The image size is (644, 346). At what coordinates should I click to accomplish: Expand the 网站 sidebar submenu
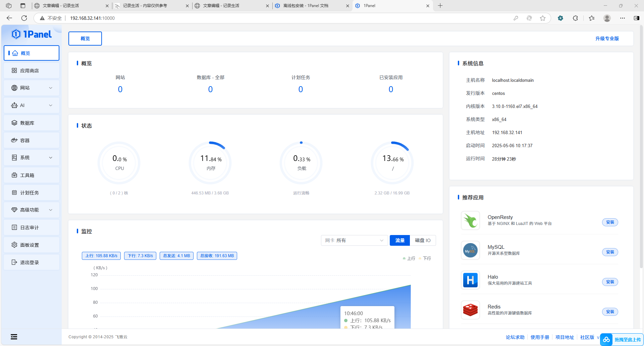click(x=32, y=88)
